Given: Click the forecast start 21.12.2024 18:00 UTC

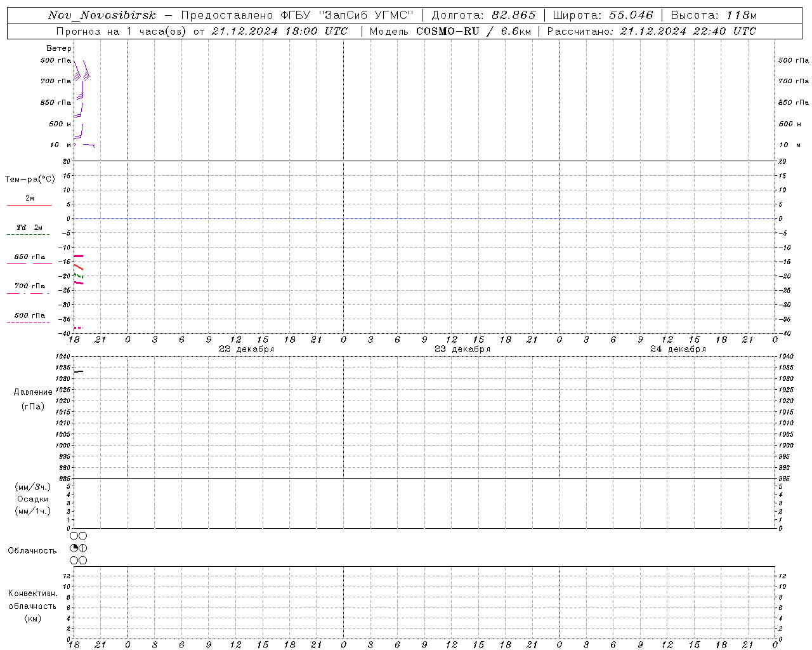Looking at the screenshot, I should (x=280, y=31).
